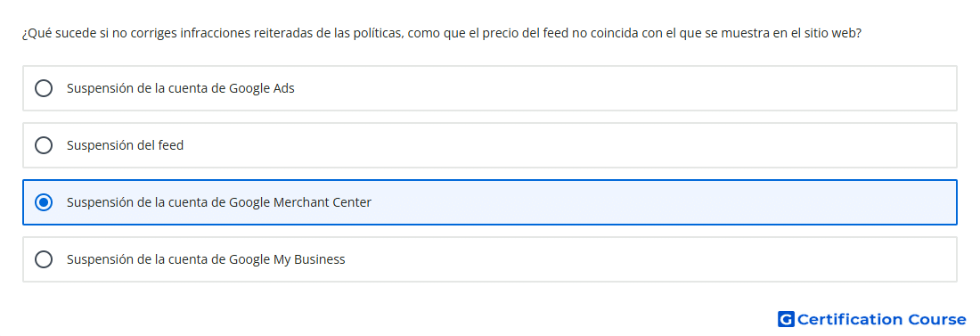Click 'Merchant Center' in the selected answer
The width and height of the screenshot is (980, 336).
click(323, 202)
